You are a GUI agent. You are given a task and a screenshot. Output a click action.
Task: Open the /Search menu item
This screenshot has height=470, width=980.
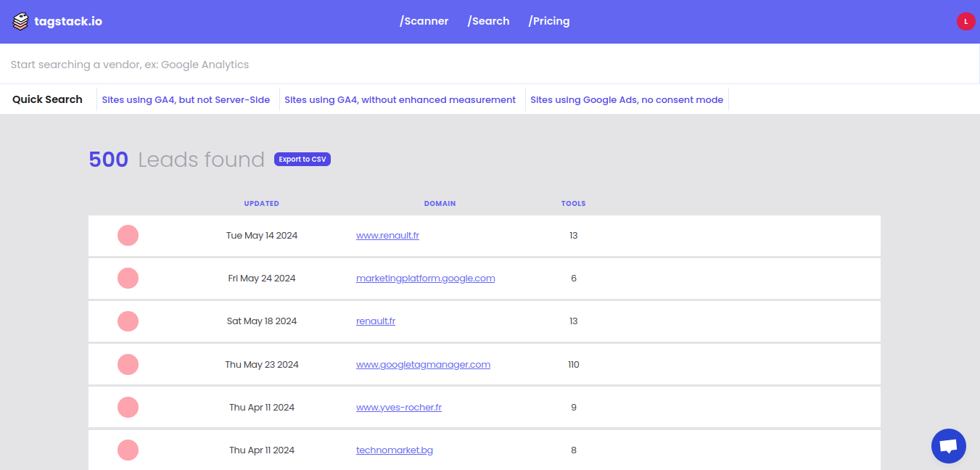(x=488, y=21)
